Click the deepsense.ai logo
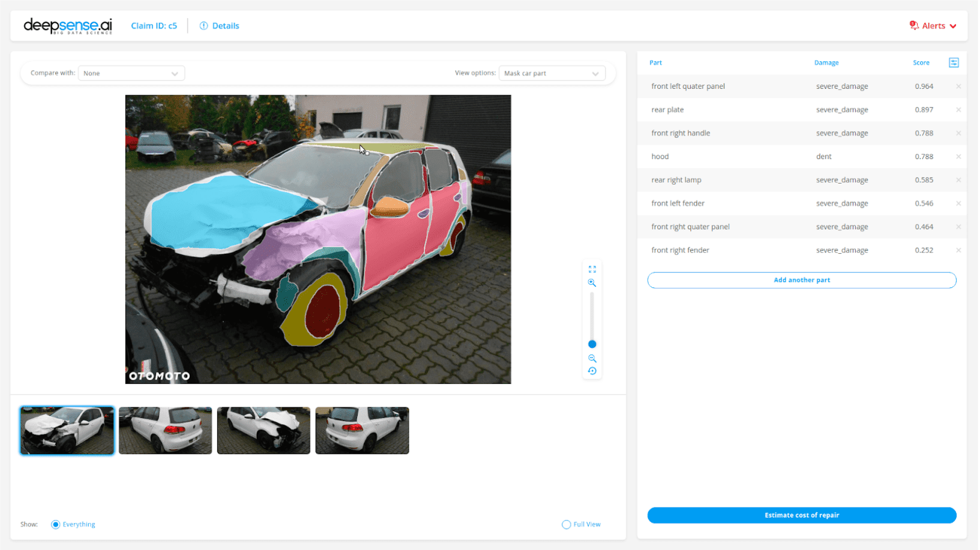 68,26
